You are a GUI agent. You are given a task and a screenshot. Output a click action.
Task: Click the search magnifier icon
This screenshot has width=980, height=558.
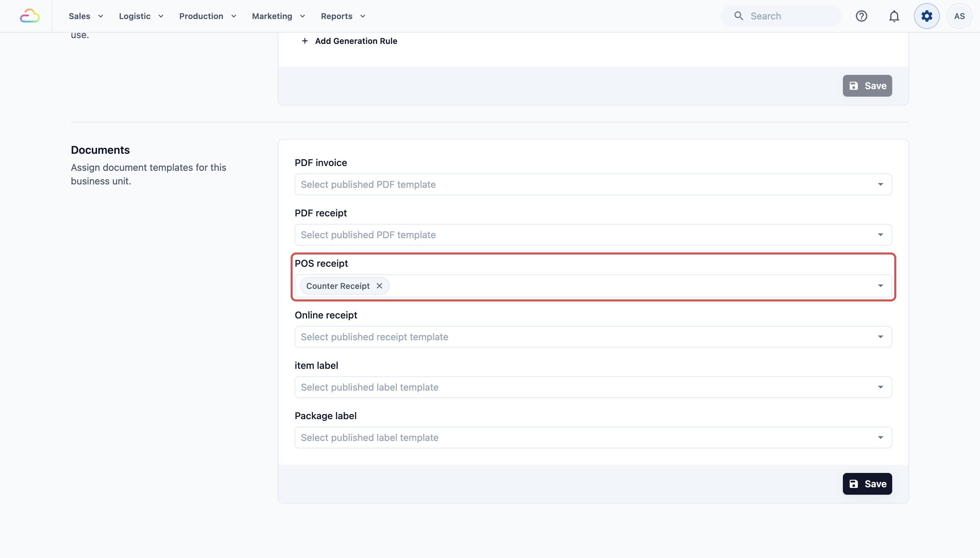click(x=738, y=16)
